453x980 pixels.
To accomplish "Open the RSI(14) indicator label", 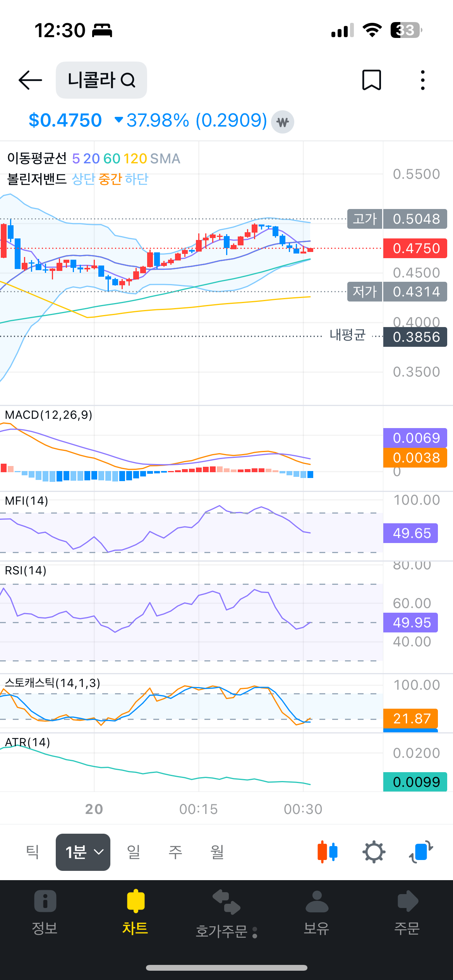I will click(x=26, y=571).
